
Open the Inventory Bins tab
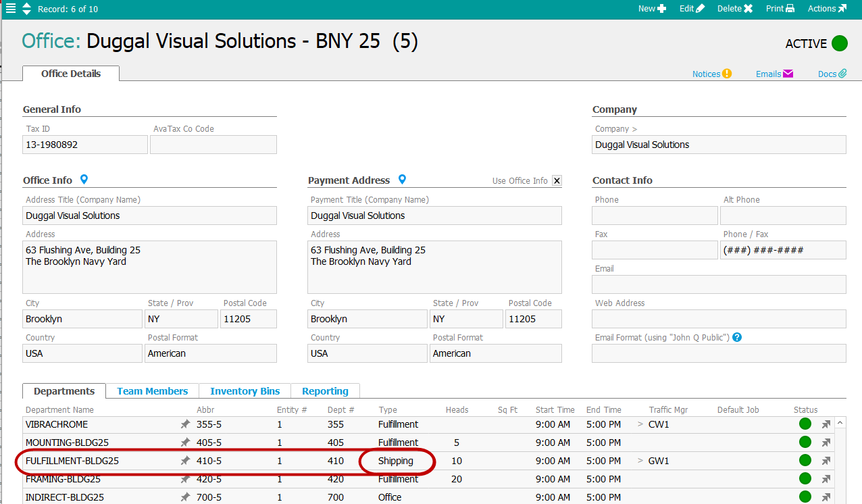click(x=245, y=391)
